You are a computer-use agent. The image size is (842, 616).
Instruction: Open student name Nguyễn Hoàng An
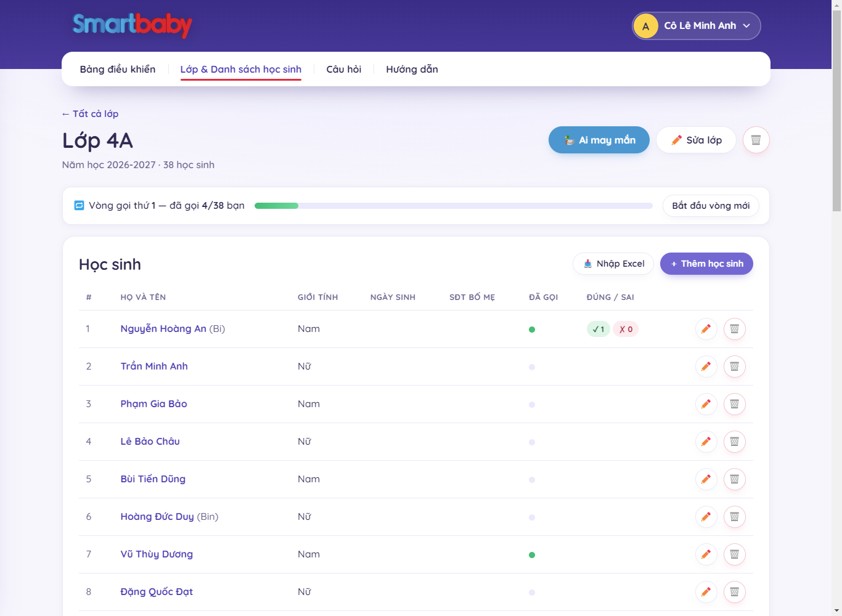point(163,329)
